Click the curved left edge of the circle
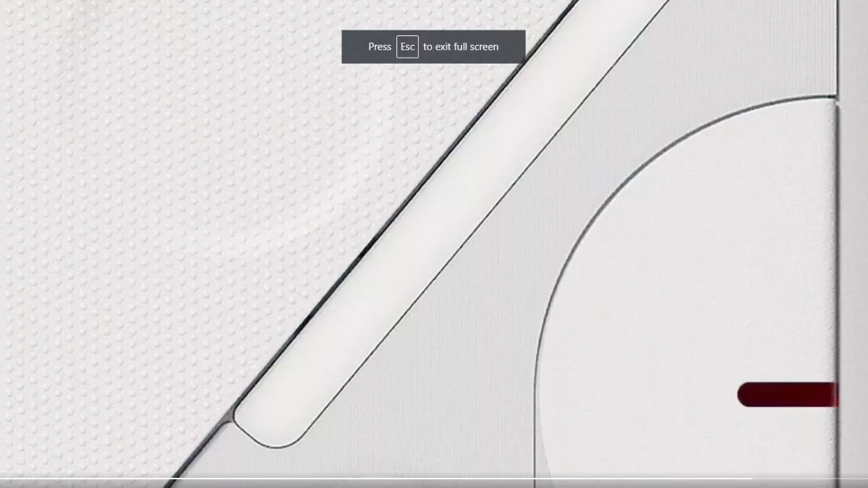 point(536,361)
